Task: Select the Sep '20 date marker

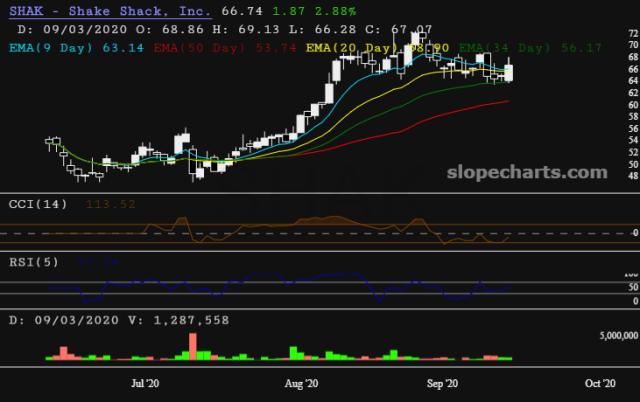Action: coord(441,383)
